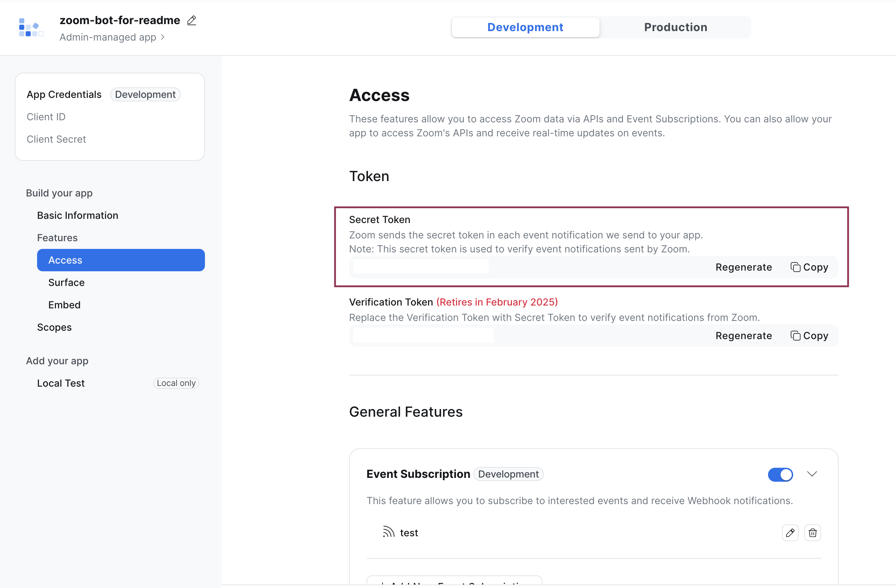Open the Admin-managed app chevron
896x588 pixels.
click(163, 37)
